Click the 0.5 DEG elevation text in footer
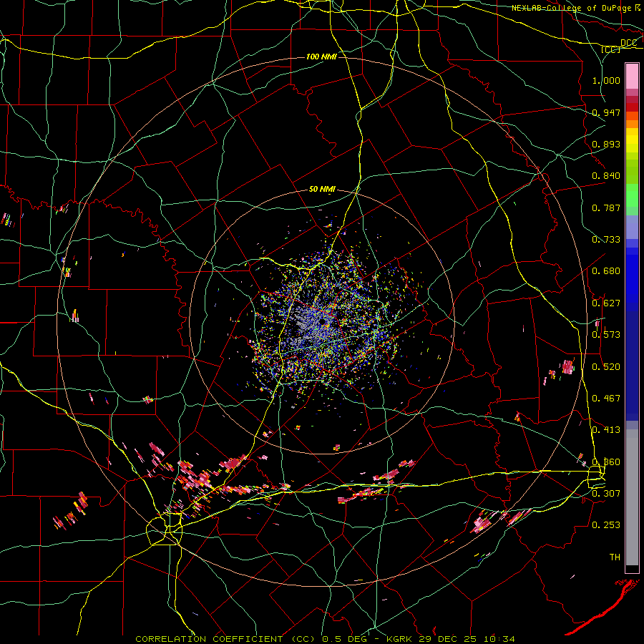The image size is (644, 644). (x=346, y=639)
